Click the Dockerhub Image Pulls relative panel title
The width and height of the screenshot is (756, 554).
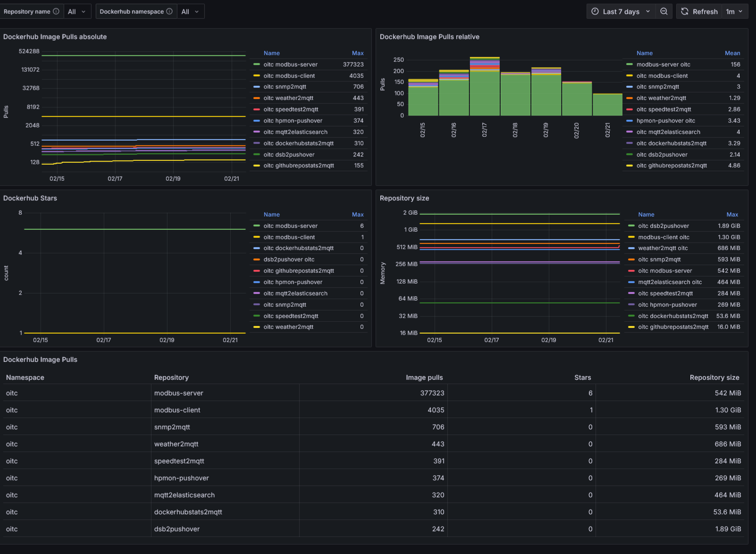point(429,37)
